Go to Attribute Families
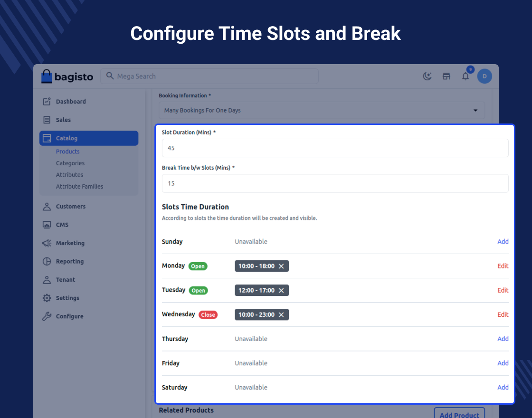 79,186
